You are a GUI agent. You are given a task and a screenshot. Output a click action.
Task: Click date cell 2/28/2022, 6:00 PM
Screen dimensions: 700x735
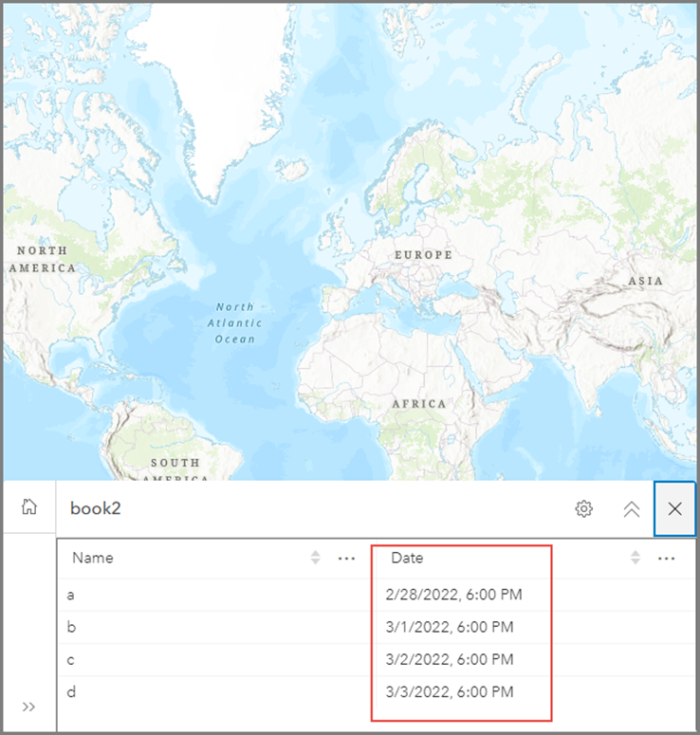[453, 595]
